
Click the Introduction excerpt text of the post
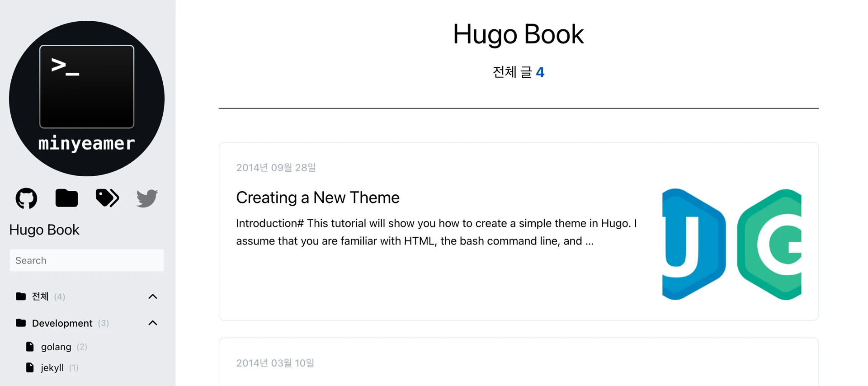pyautogui.click(x=437, y=232)
